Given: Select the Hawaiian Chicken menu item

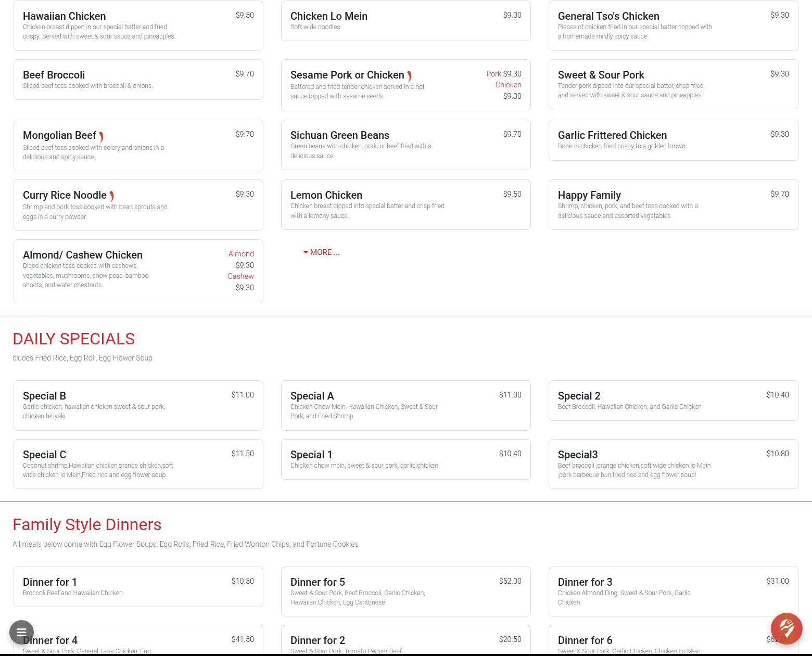Looking at the screenshot, I should [x=138, y=25].
